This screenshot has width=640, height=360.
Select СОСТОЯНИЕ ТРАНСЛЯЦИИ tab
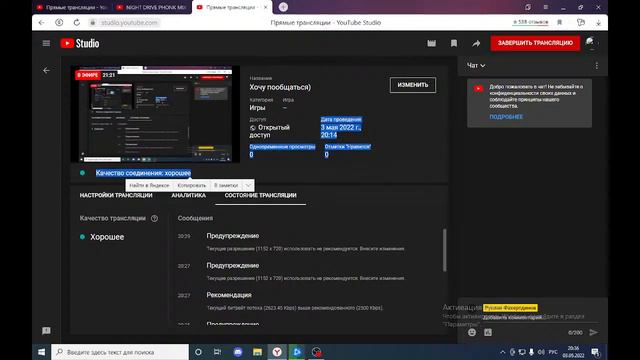(x=260, y=195)
